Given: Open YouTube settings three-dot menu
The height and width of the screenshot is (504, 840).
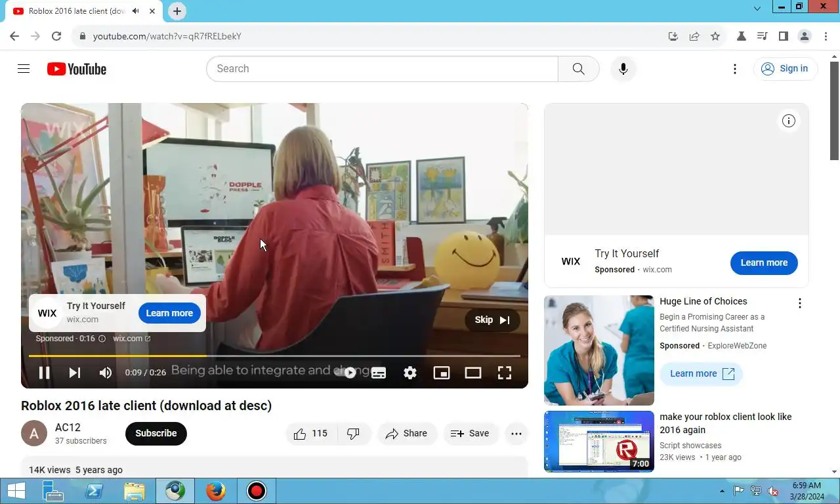Looking at the screenshot, I should point(735,69).
